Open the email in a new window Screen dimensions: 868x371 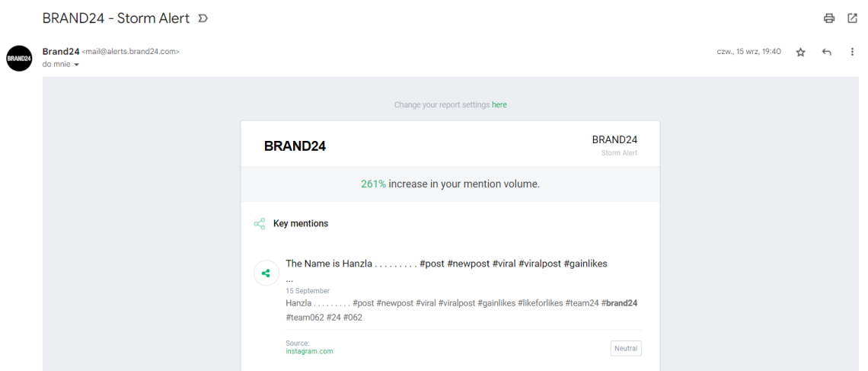click(852, 18)
